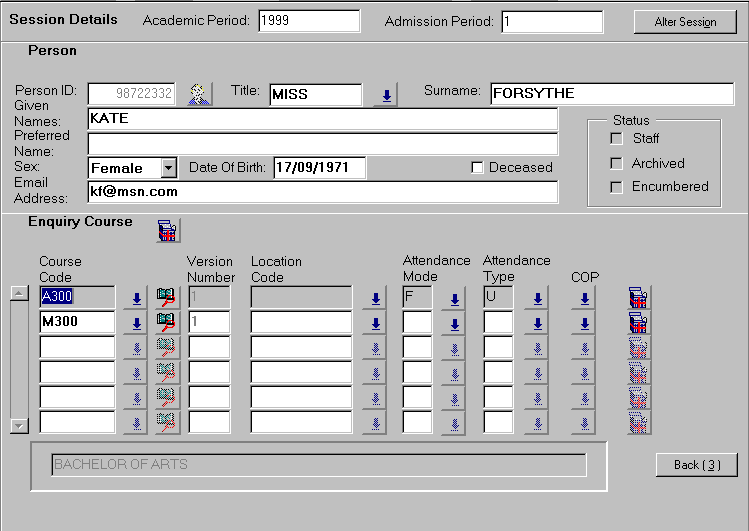The image size is (749, 531).
Task: Click the course search icon for M300
Action: point(166,322)
